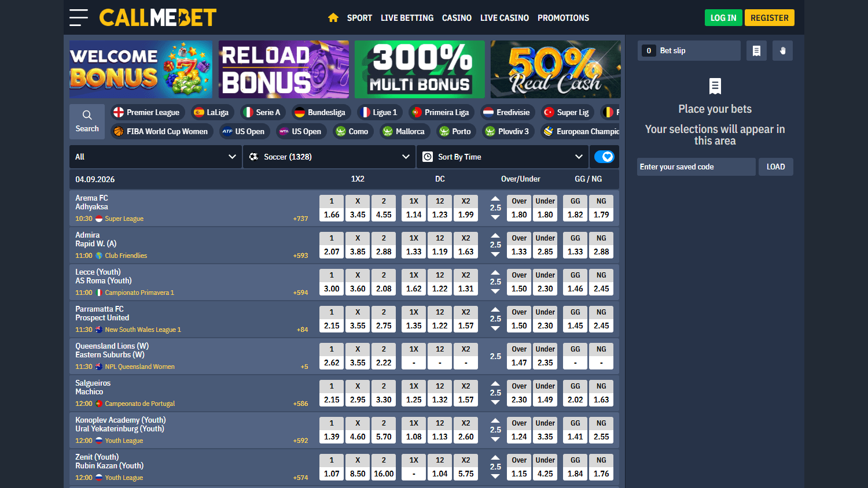Increase goal line for Lecce Youth match

pyautogui.click(x=495, y=272)
